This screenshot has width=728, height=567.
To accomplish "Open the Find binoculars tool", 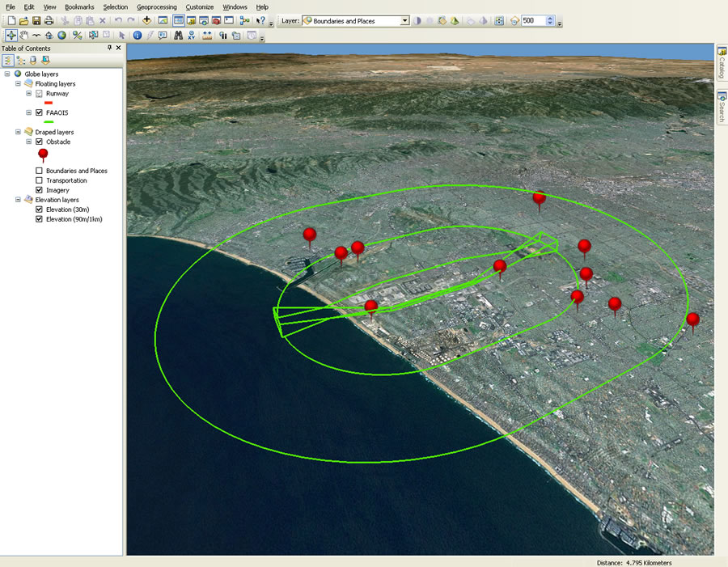I will point(177,35).
